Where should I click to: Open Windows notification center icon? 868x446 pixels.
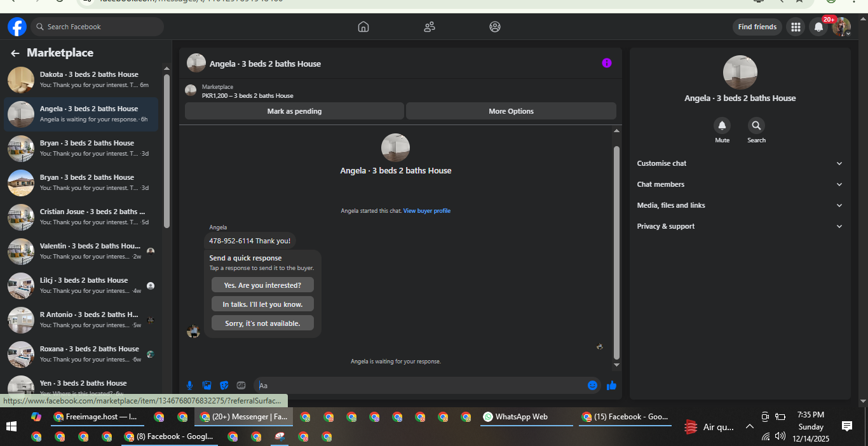(x=846, y=426)
